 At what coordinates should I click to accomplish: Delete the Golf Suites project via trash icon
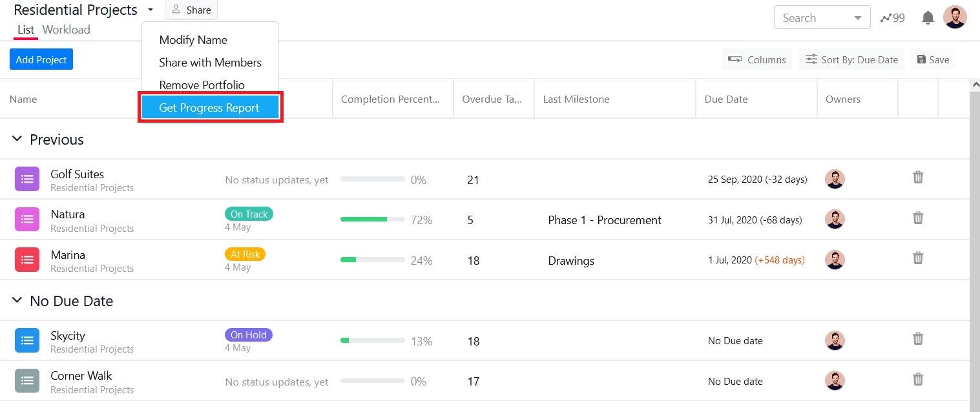tap(917, 177)
